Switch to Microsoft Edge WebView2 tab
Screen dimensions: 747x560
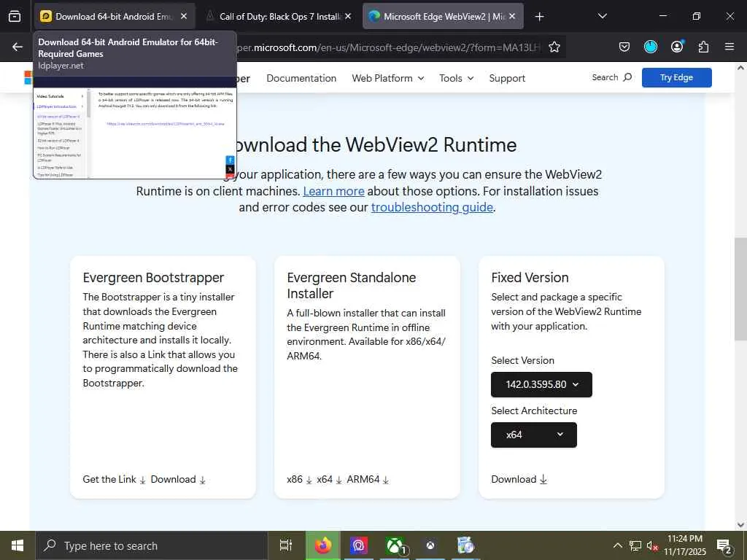click(443, 16)
